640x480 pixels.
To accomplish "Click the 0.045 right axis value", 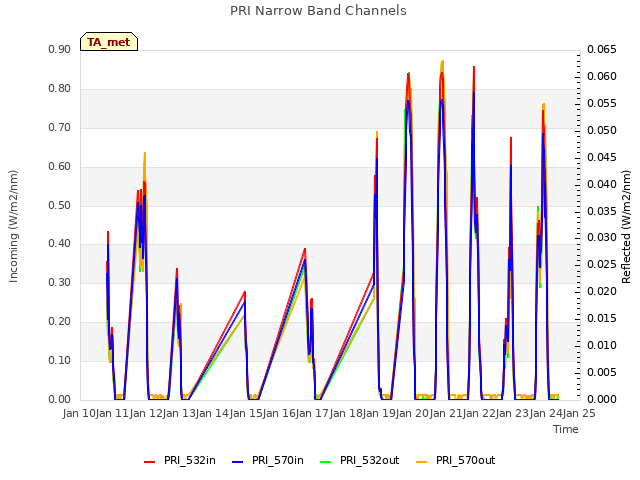I will tap(602, 157).
